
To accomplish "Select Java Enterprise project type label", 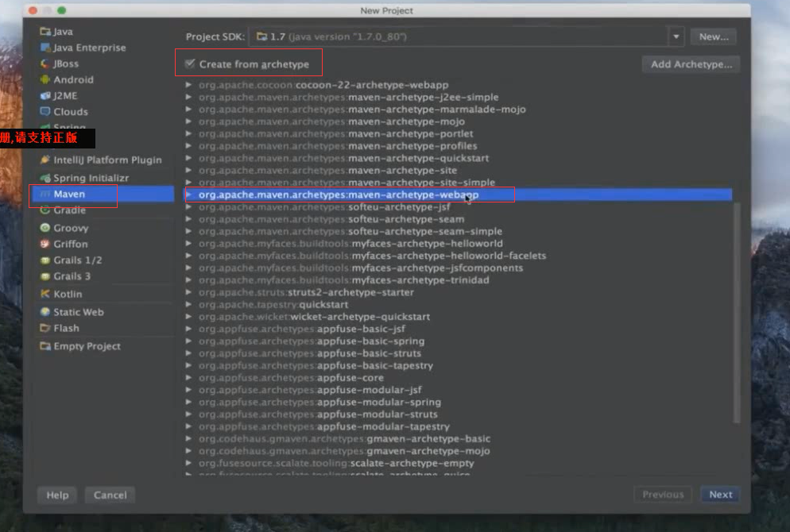I will point(90,48).
